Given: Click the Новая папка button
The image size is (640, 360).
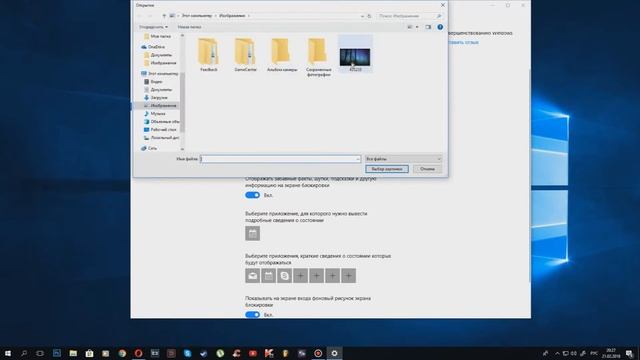Looking at the screenshot, I should 189,27.
